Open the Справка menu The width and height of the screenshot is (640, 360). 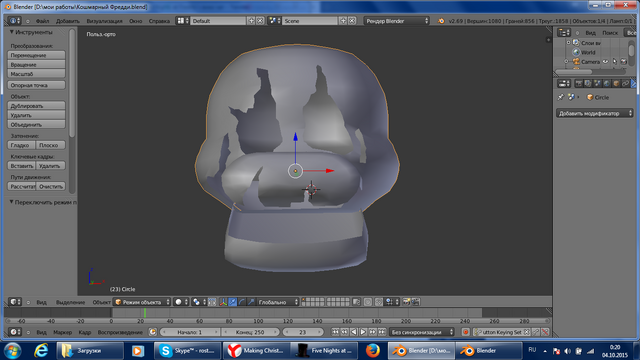pyautogui.click(x=159, y=21)
